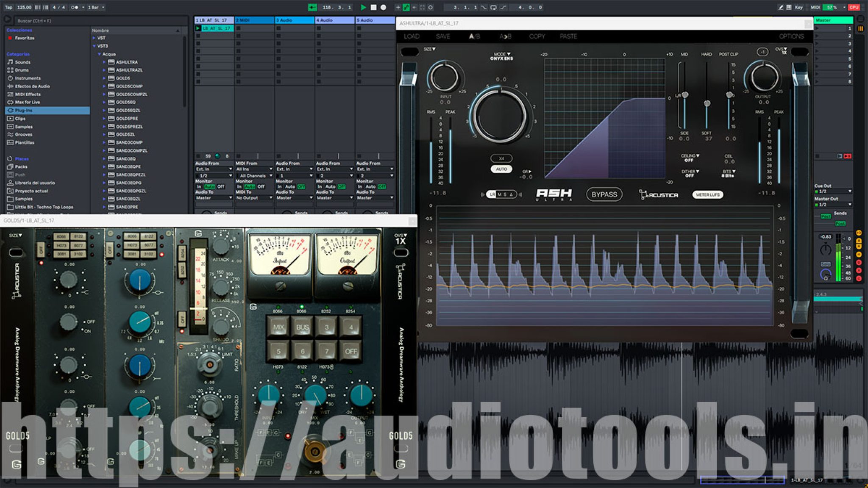Start playback with the green Play button
This screenshot has height=488, width=868.
[x=363, y=7]
